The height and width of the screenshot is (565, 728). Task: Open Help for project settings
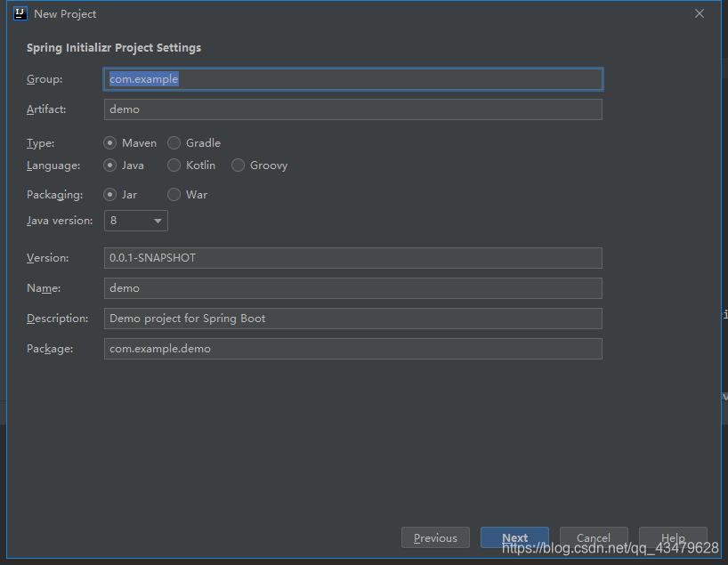pos(673,537)
